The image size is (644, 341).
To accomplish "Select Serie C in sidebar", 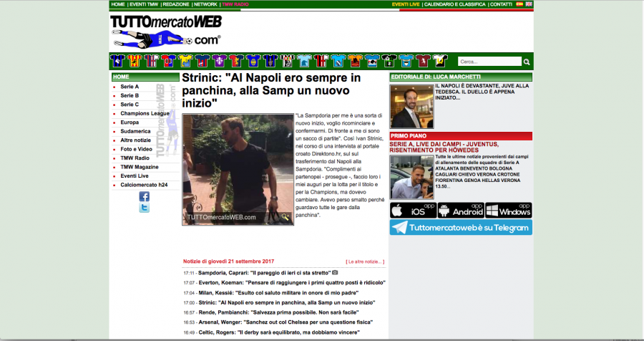I will (130, 105).
